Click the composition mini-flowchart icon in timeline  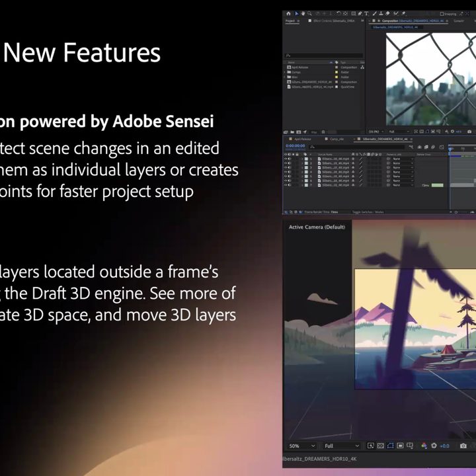click(x=411, y=147)
